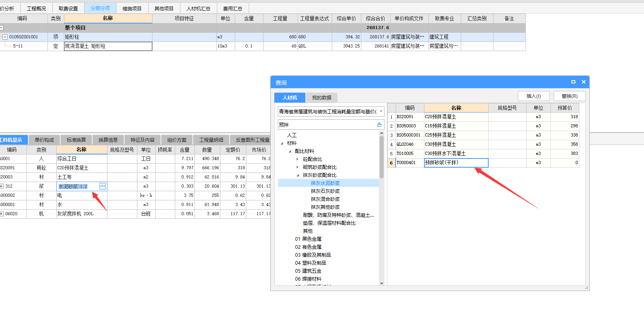Close the 查询 dialog

584,82
